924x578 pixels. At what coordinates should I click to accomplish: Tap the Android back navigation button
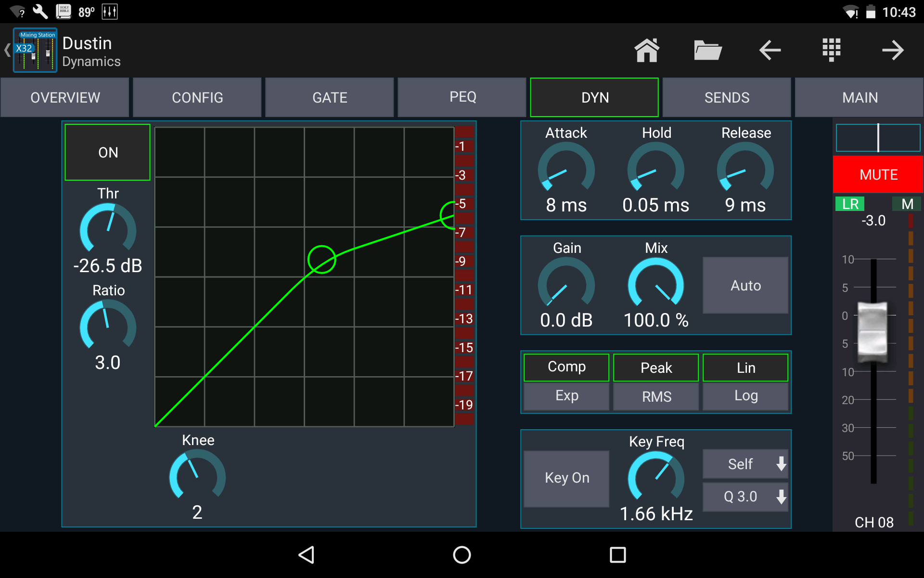307,555
